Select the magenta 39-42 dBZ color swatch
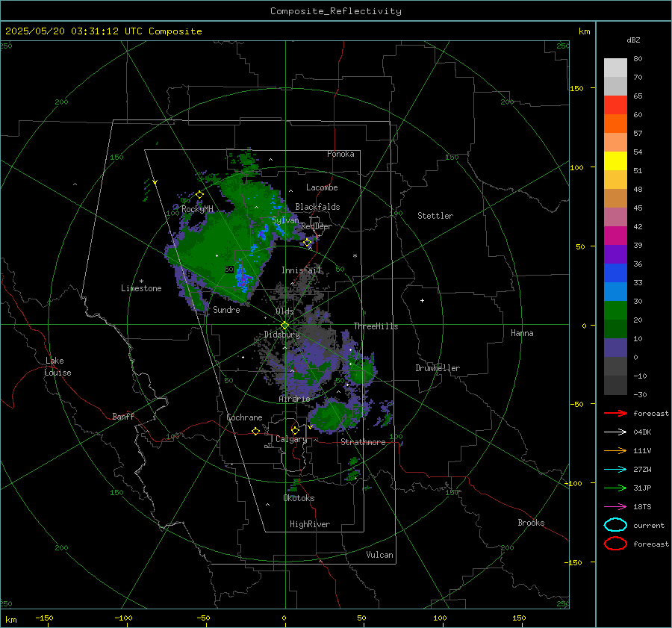 point(615,235)
